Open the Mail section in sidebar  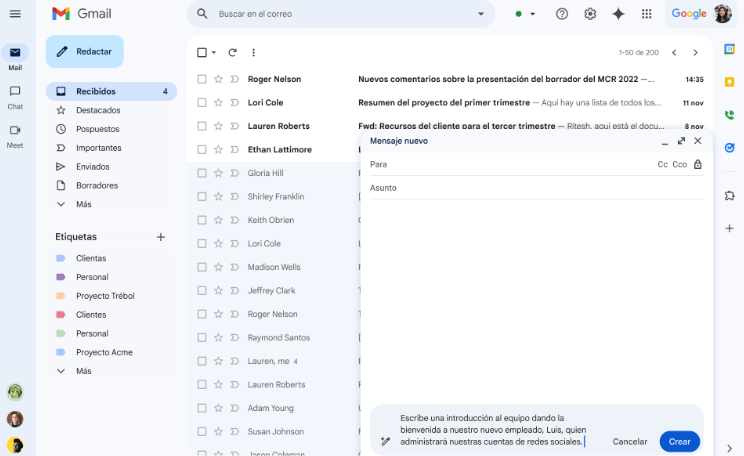(x=15, y=57)
